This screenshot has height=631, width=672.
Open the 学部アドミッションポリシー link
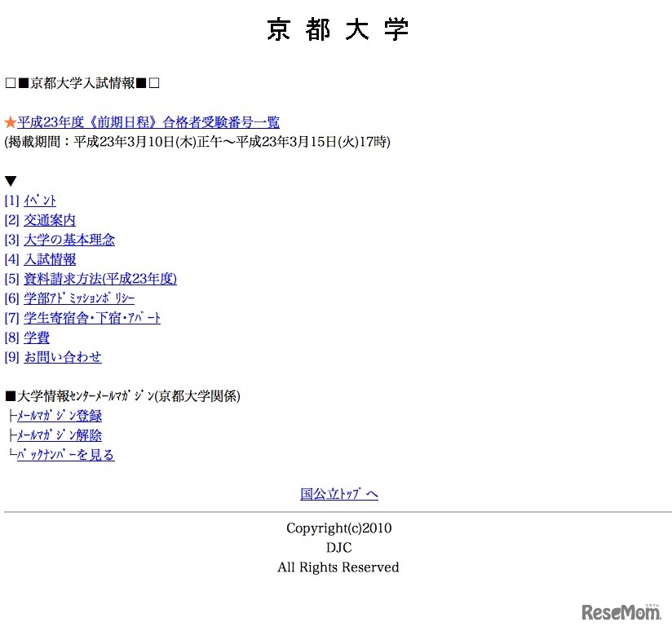[79, 298]
